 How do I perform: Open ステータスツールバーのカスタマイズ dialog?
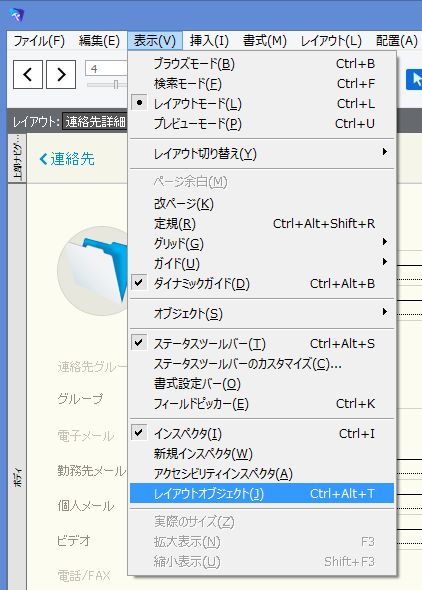tap(262, 363)
